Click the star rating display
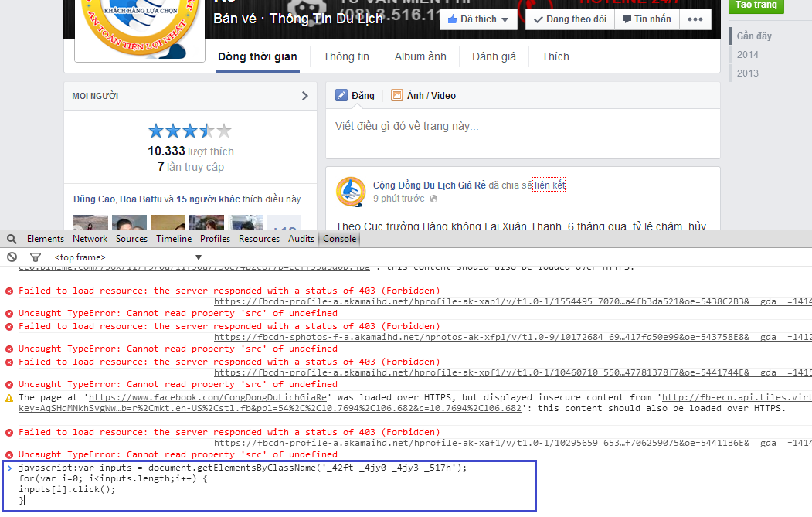Screen dimensions: 812x517 (189, 131)
